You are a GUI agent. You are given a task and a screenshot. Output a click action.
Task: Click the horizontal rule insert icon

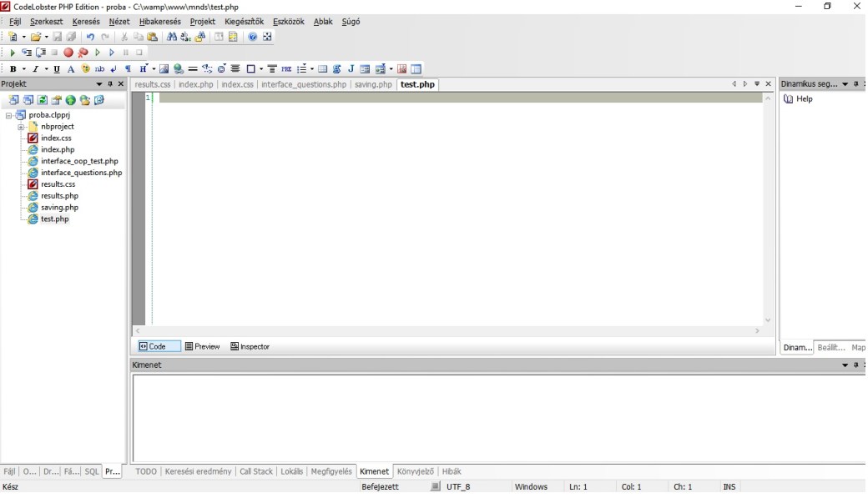(x=193, y=69)
